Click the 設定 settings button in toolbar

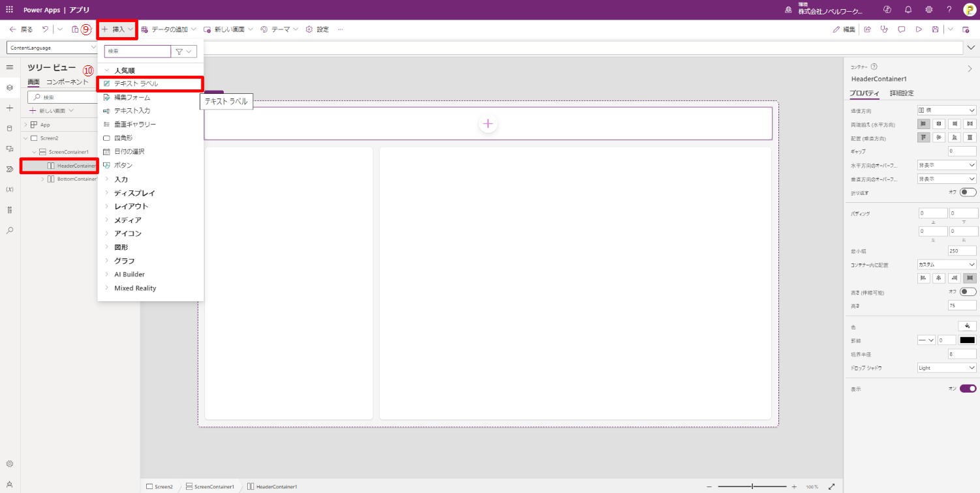click(x=317, y=29)
